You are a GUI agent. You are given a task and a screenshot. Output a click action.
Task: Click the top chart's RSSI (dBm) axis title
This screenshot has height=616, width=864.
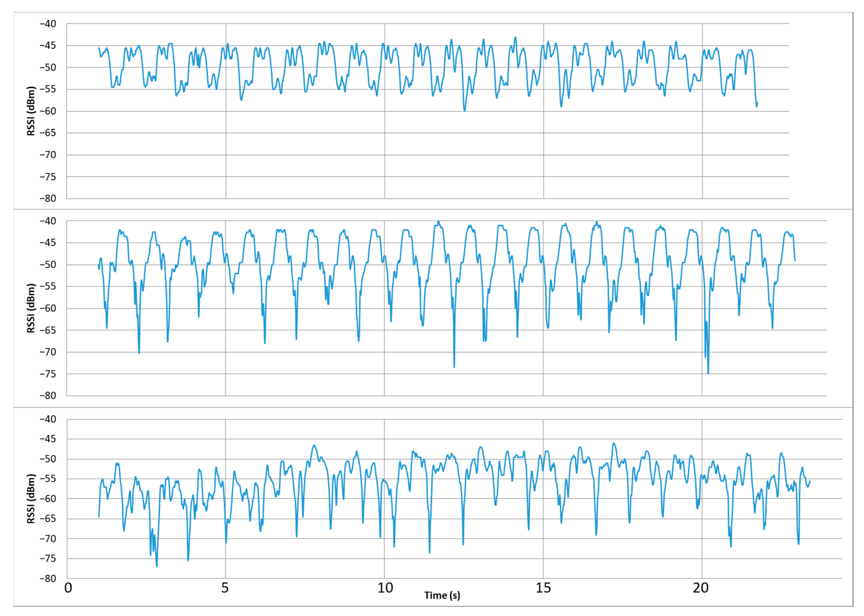[x=31, y=111]
